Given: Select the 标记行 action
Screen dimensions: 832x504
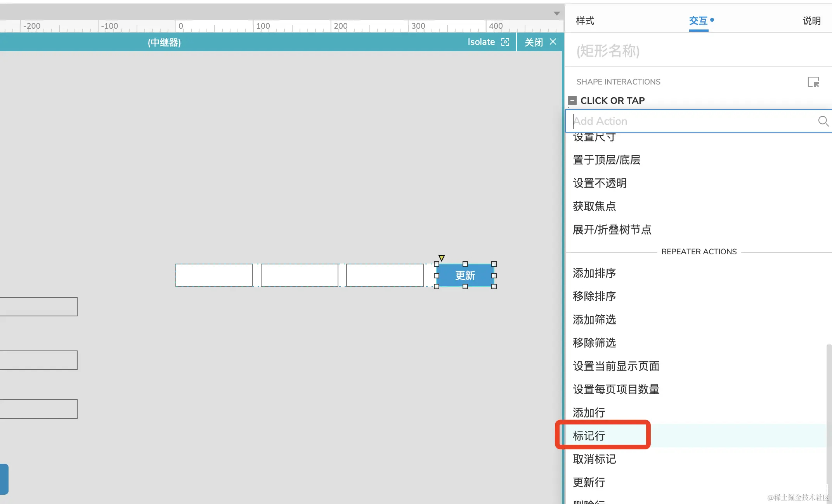Looking at the screenshot, I should [x=589, y=436].
